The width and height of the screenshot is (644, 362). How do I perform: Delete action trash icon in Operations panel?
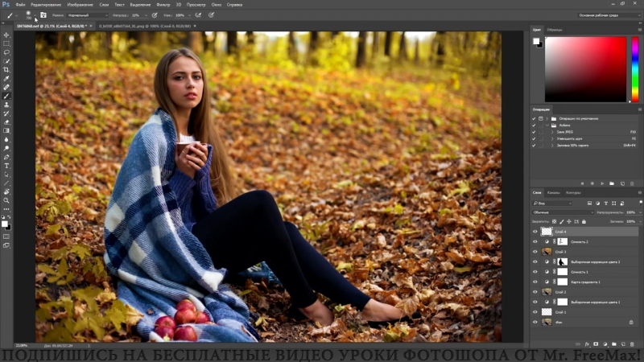coord(632,183)
